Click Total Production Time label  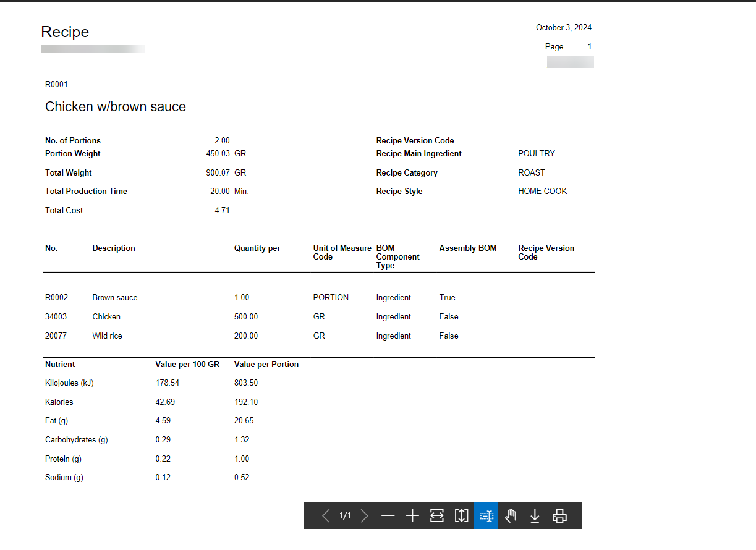click(x=86, y=191)
